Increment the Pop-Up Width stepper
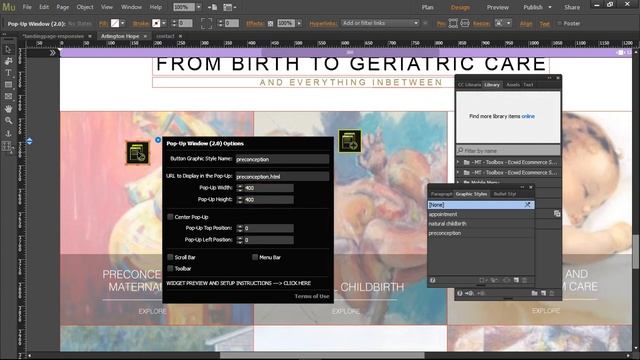This screenshot has height=360, width=640. pyautogui.click(x=240, y=186)
